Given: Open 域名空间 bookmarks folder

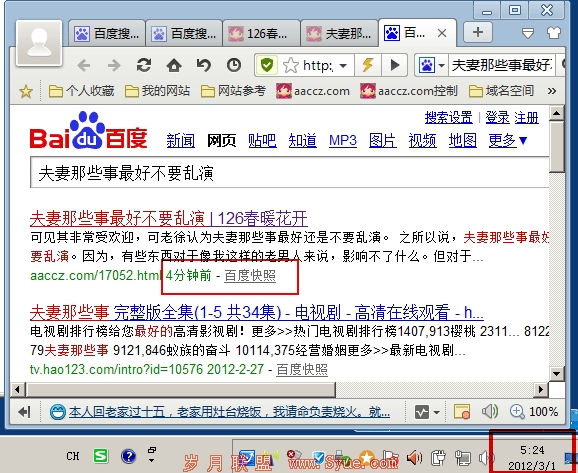Looking at the screenshot, I should coord(501,91).
